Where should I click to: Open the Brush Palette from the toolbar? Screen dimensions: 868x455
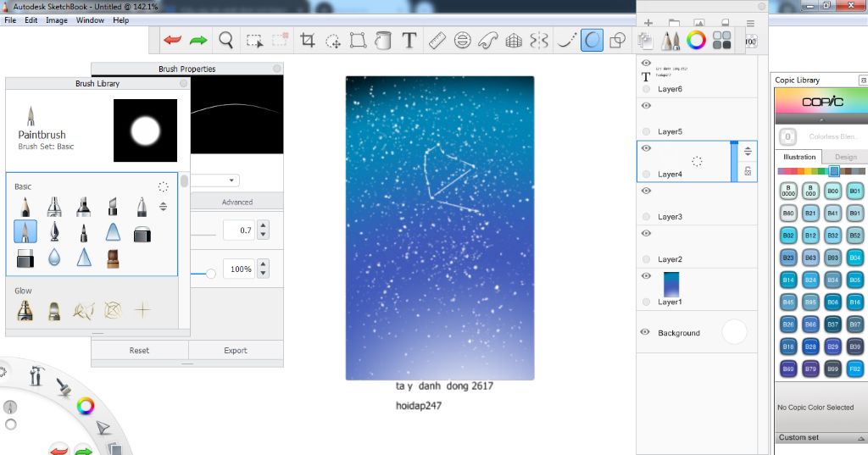(671, 41)
